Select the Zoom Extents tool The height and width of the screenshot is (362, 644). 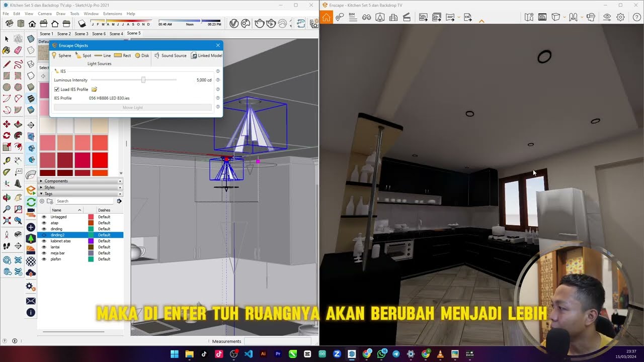[7, 220]
